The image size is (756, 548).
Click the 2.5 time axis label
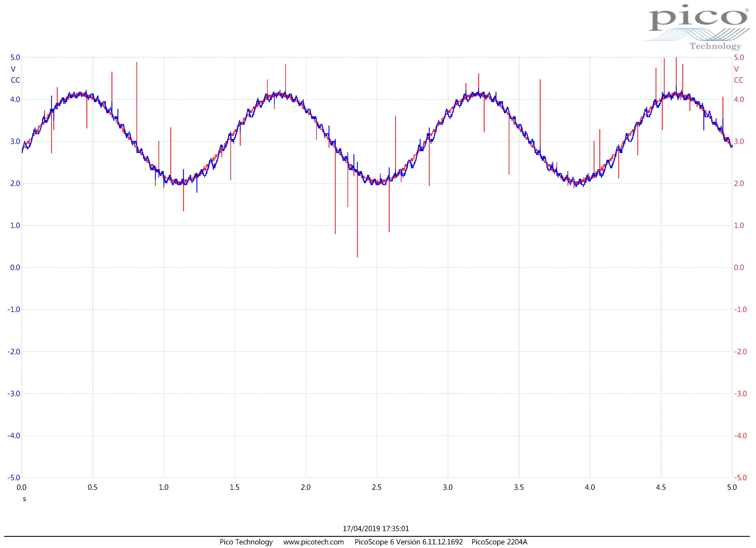click(377, 487)
